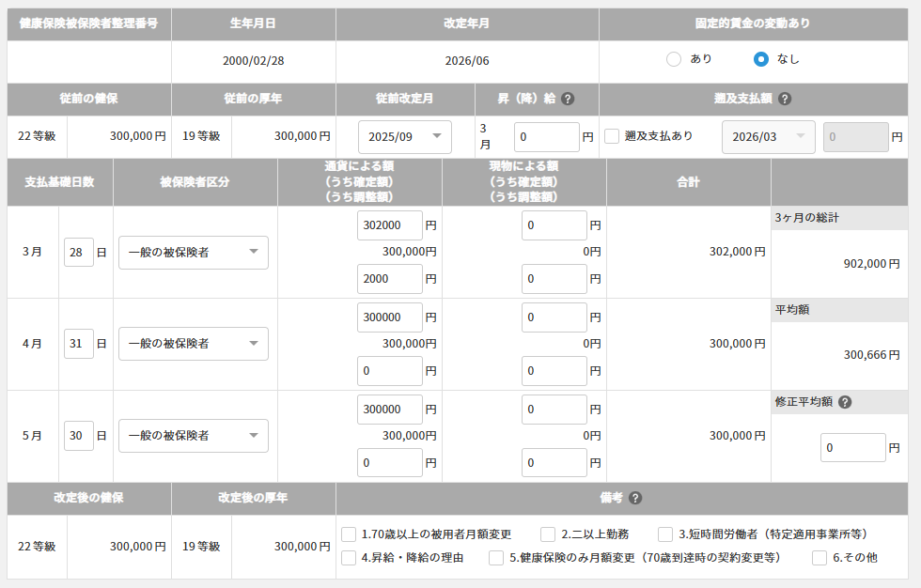Click the 固定的賃金の変動あり header
Image resolution: width=921 pixels, height=588 pixels.
[x=753, y=23]
